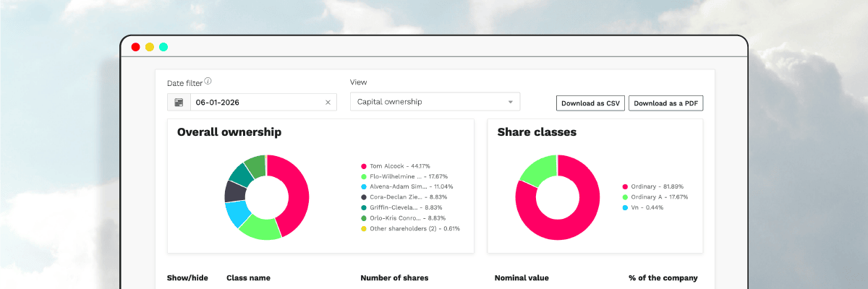Viewport: 868px width, 289px height.
Task: Click the Date filter info icon
Action: click(208, 82)
